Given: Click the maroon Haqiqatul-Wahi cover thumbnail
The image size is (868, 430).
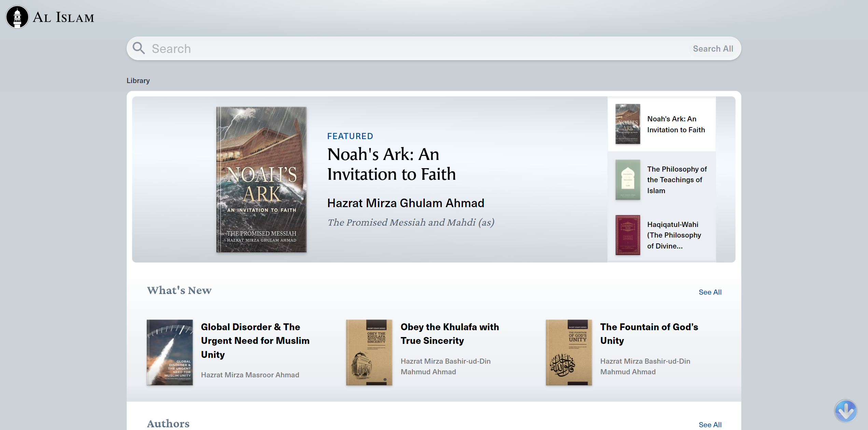Looking at the screenshot, I should coord(628,235).
